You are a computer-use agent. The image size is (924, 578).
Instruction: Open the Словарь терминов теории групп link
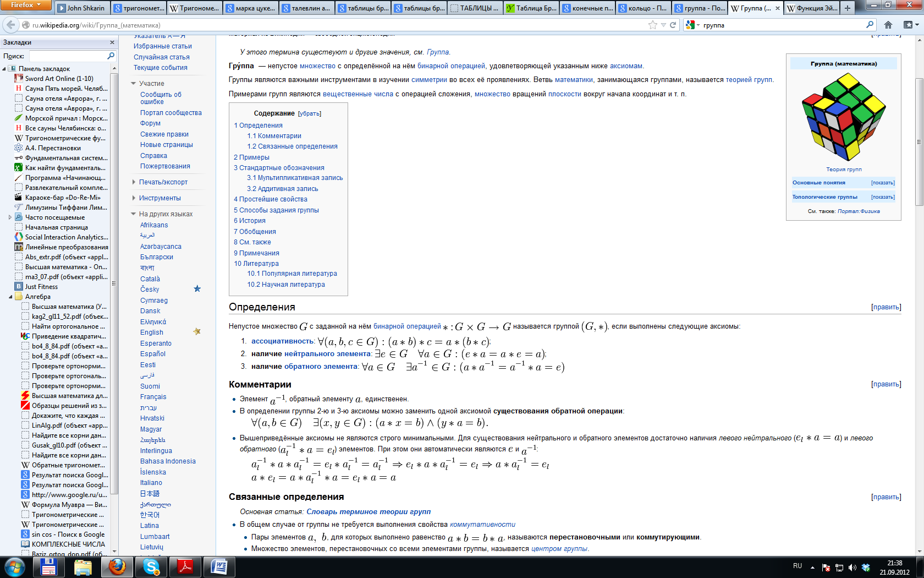click(x=369, y=512)
